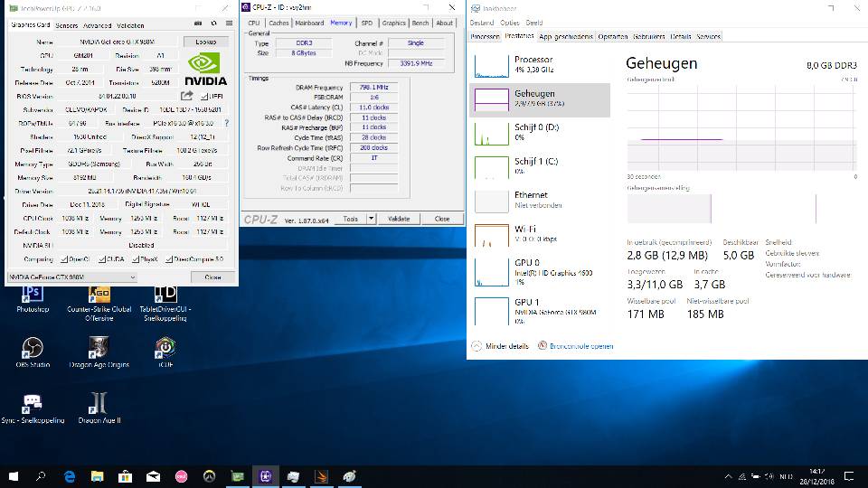This screenshot has height=488, width=868.
Task: Switch to CPU-Z via taskbar icon
Action: pos(266,476)
